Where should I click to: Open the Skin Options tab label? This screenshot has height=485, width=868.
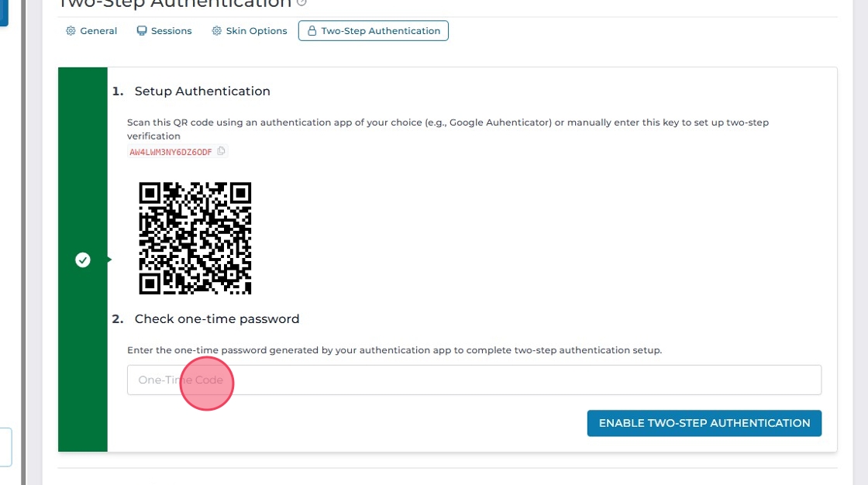[257, 31]
